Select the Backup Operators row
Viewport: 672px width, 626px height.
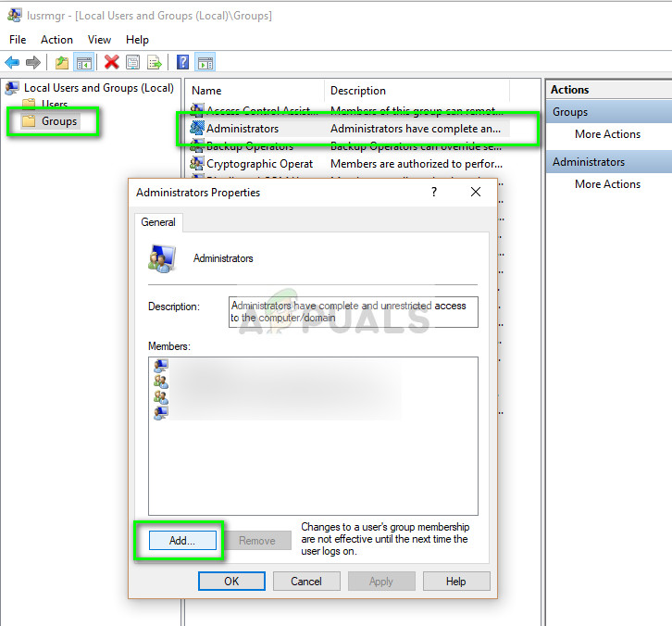349,146
